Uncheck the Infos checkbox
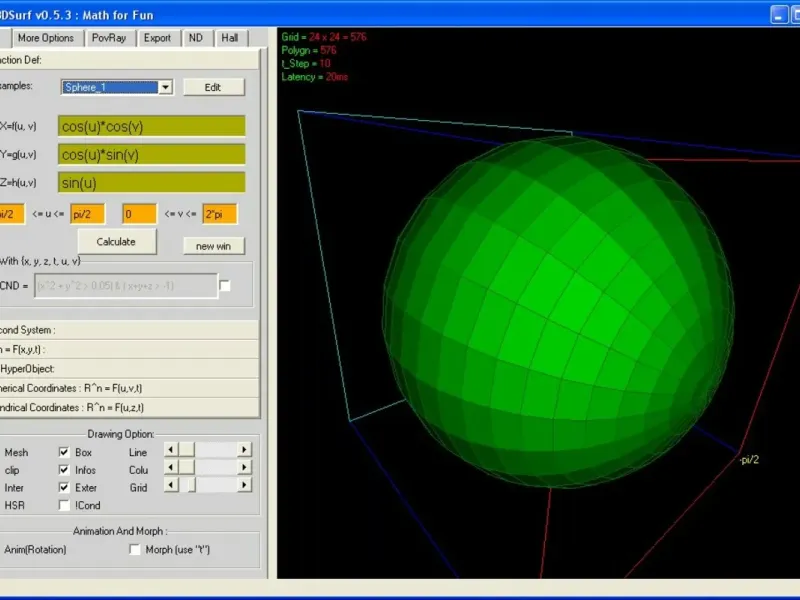 (64, 469)
